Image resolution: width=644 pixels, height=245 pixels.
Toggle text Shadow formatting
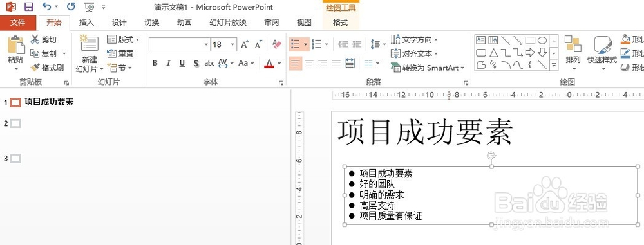click(x=196, y=63)
